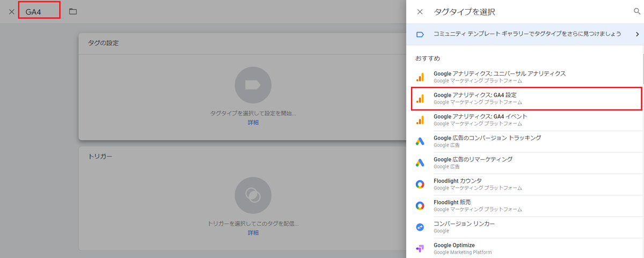Viewport: 644px width, 258px height.
Task: Click the Google Ads icon for コンバージョン トラッキング
Action: pyautogui.click(x=420, y=141)
